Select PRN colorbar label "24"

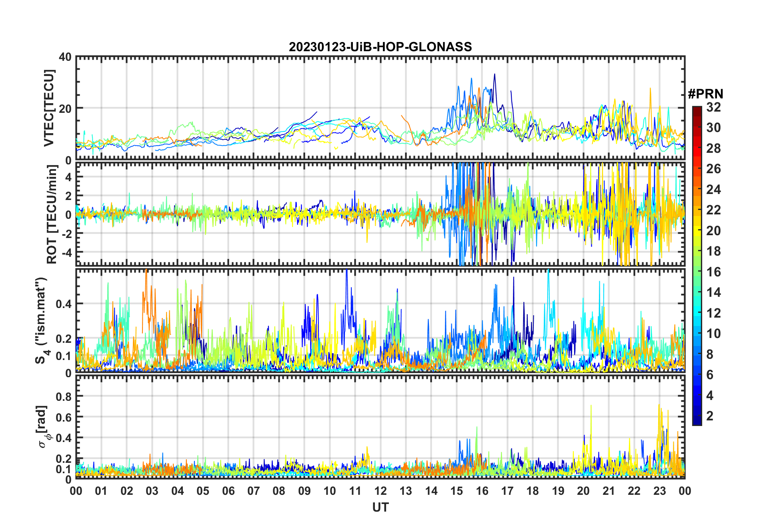713,190
